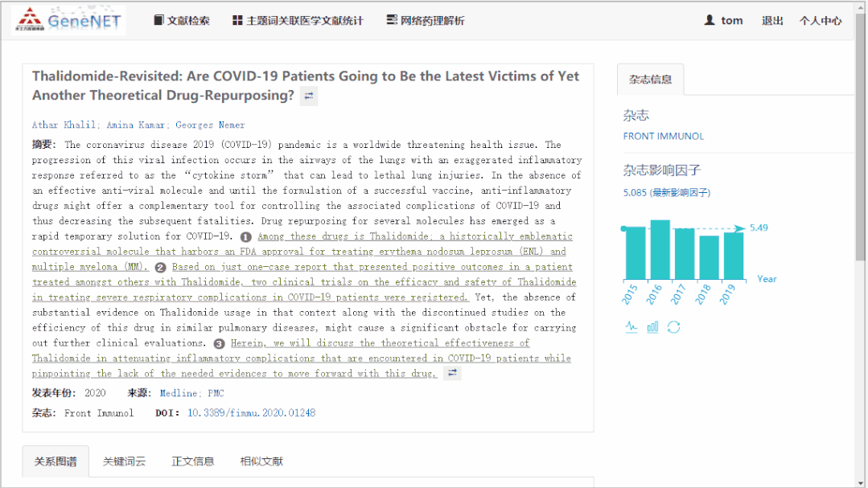Open 个人中心 page
The width and height of the screenshot is (868, 488).
[x=820, y=20]
